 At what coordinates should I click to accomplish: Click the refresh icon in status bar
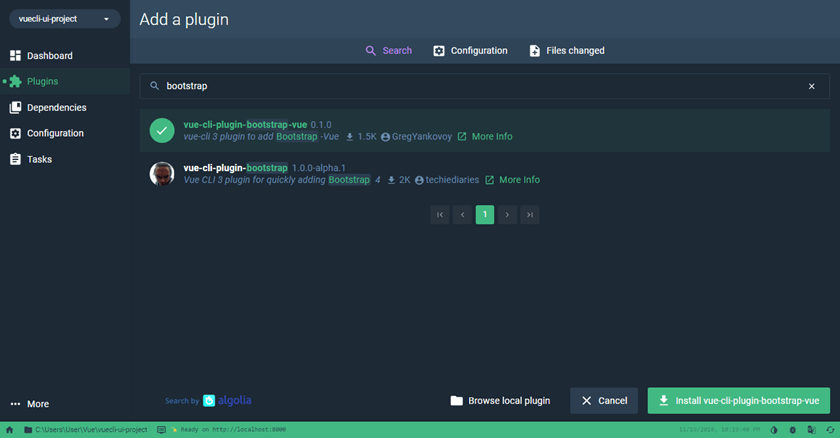point(830,429)
